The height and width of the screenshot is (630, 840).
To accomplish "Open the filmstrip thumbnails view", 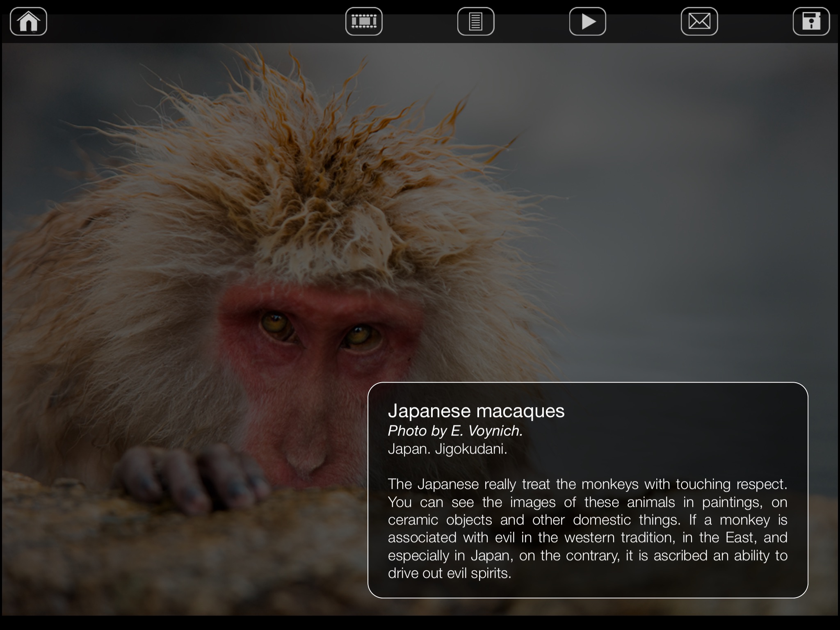I will point(364,21).
